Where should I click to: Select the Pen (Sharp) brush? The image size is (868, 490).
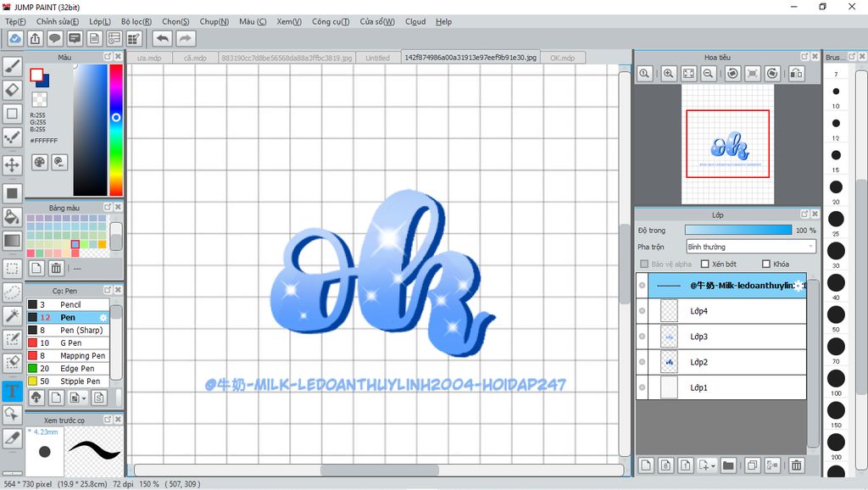pos(68,330)
